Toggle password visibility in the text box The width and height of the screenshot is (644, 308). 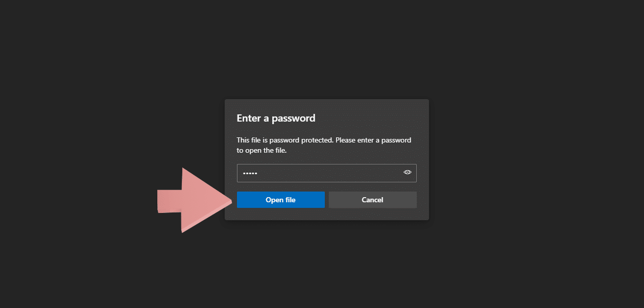408,173
